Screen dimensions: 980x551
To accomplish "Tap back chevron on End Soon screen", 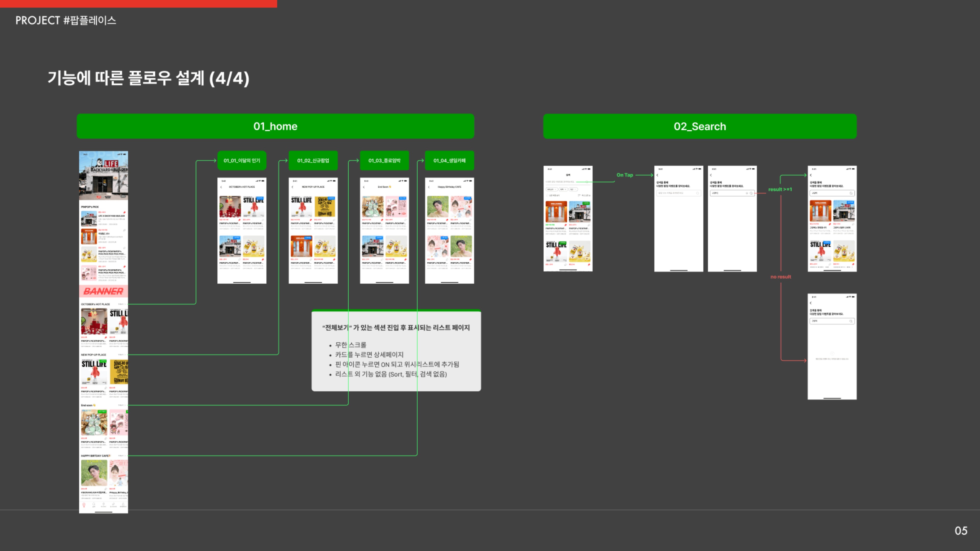I will 364,187.
